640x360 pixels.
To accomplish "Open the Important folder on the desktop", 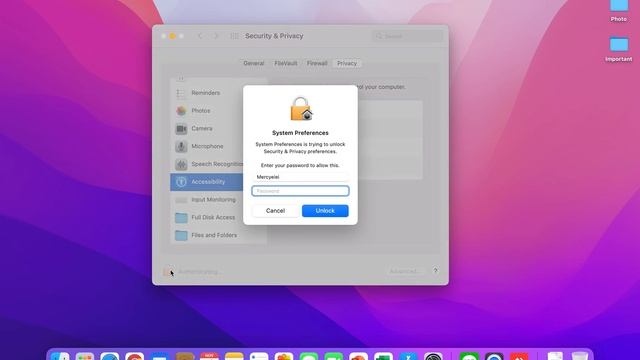I will pyautogui.click(x=619, y=44).
